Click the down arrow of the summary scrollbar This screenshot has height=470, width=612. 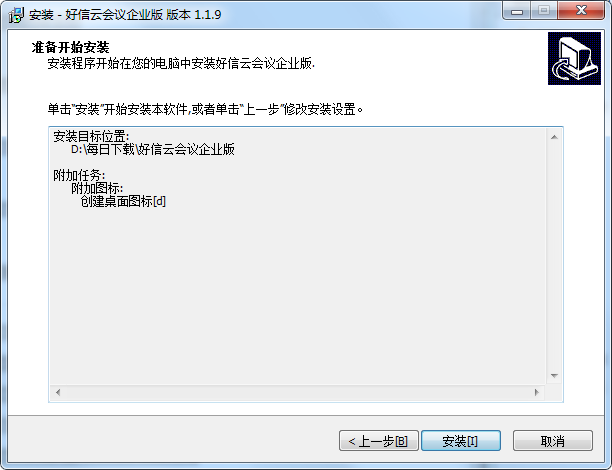[554, 376]
